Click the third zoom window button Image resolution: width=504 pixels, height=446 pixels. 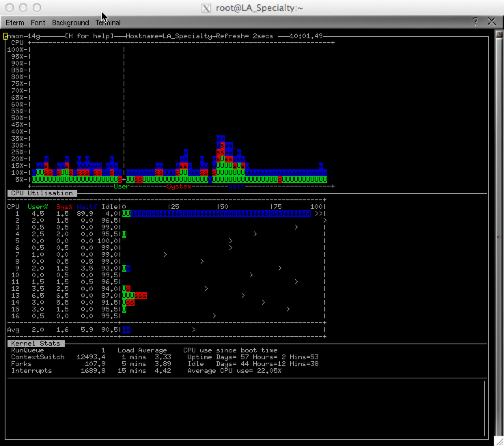click(37, 8)
